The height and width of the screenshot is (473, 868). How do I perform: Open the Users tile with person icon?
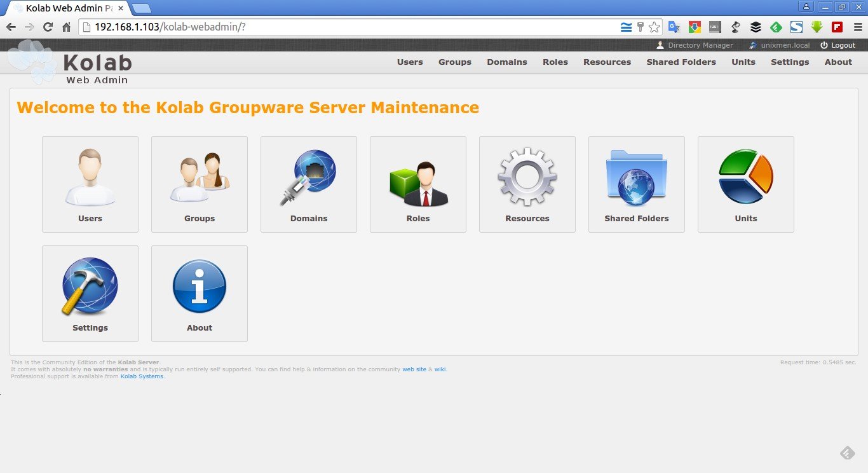(x=90, y=184)
